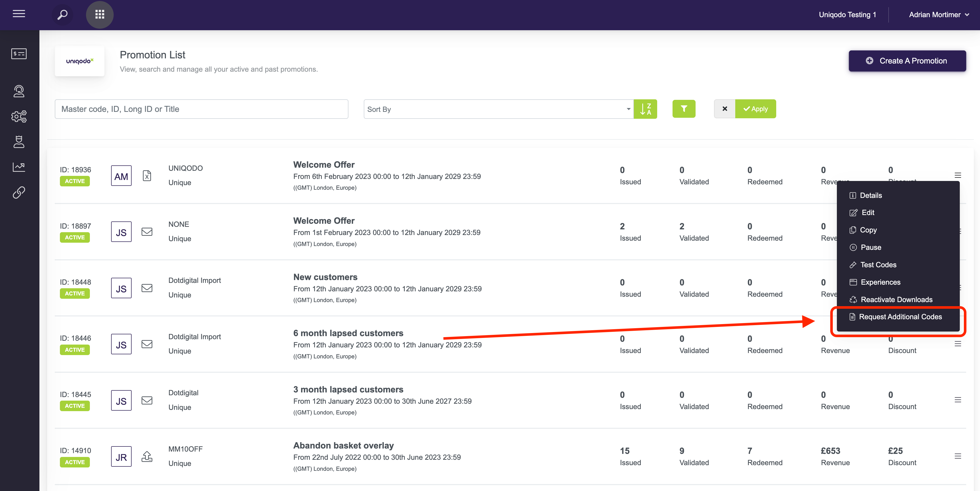Open the link chain sidebar icon

click(19, 193)
